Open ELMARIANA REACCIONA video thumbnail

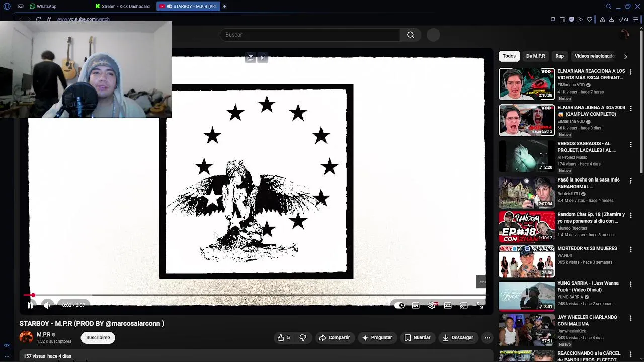point(527,84)
